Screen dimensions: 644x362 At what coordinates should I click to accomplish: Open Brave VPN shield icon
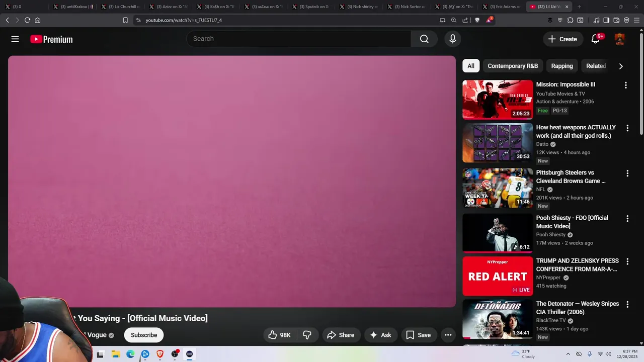(x=626, y=20)
